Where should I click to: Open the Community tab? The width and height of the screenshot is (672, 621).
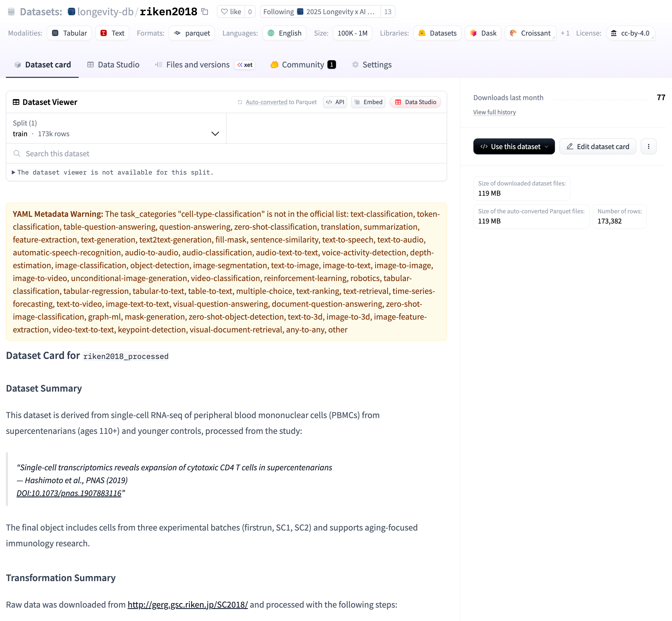303,65
